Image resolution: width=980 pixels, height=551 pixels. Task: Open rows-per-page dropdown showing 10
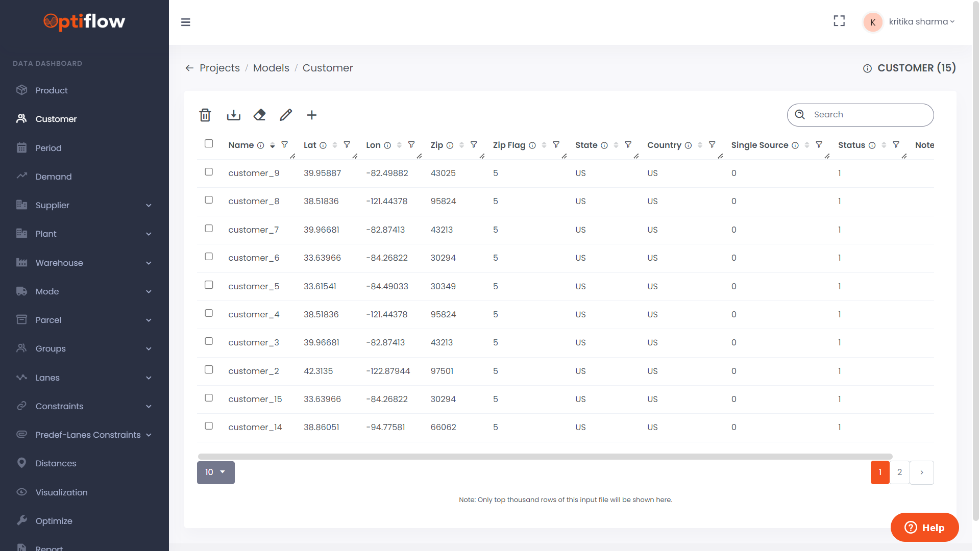[x=215, y=472]
